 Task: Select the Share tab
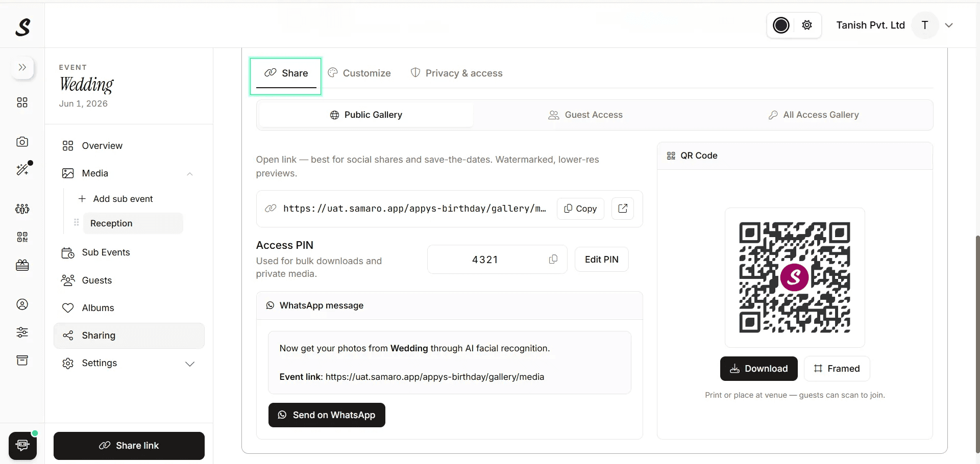click(286, 73)
